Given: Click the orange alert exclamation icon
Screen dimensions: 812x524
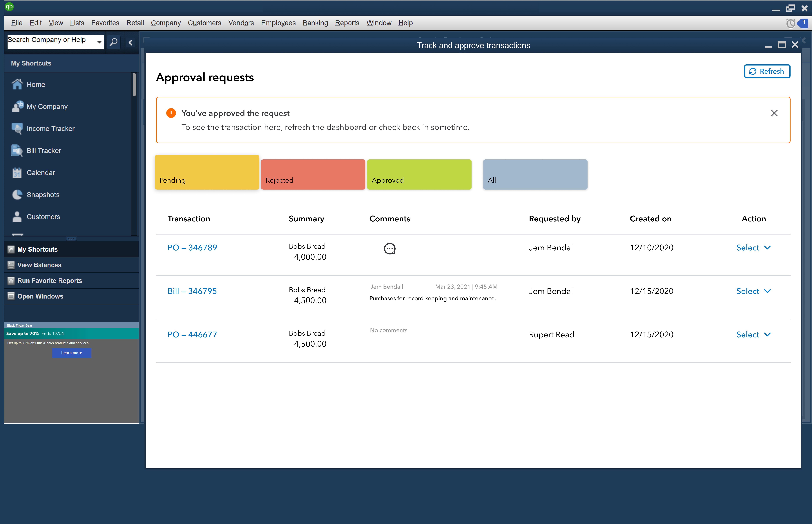Looking at the screenshot, I should (x=171, y=113).
